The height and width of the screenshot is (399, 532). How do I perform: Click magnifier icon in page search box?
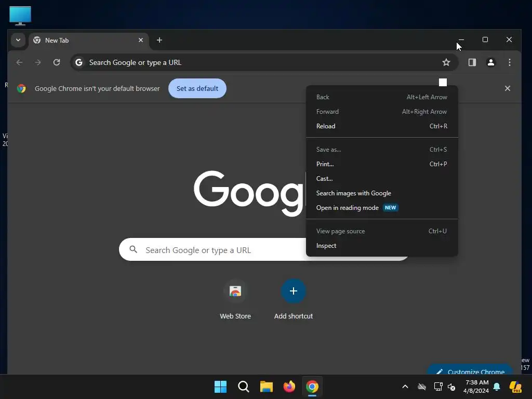pyautogui.click(x=134, y=250)
